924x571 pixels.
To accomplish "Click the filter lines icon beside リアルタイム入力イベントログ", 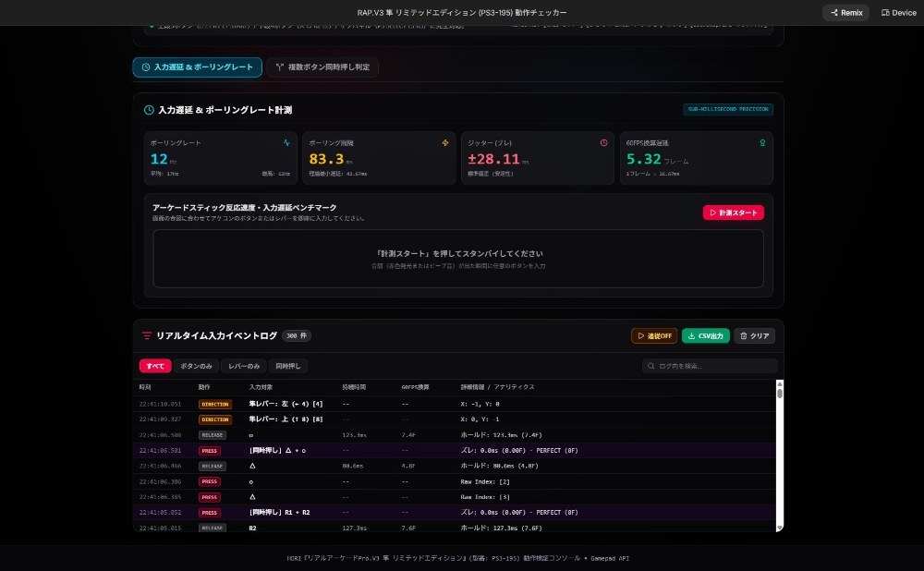I will (147, 336).
